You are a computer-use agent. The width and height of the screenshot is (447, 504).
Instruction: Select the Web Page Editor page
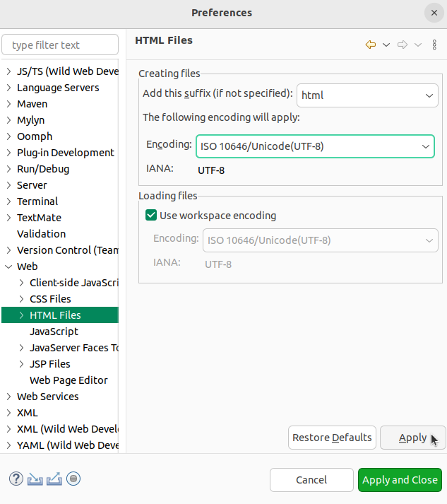tap(68, 380)
